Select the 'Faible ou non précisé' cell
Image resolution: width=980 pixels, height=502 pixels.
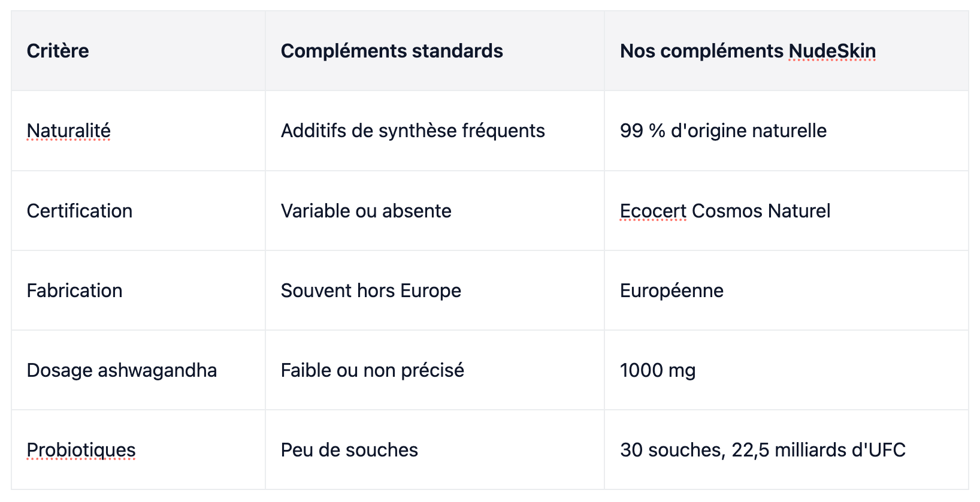(x=435, y=370)
